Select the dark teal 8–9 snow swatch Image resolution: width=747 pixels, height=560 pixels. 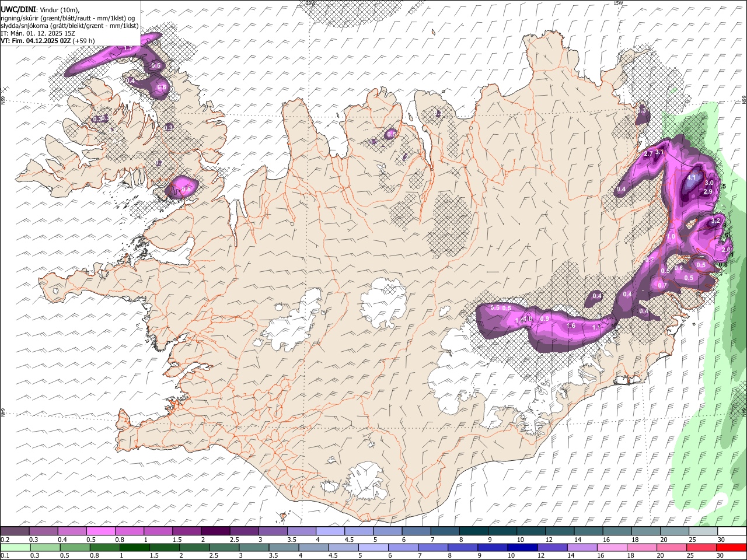pyautogui.click(x=473, y=531)
